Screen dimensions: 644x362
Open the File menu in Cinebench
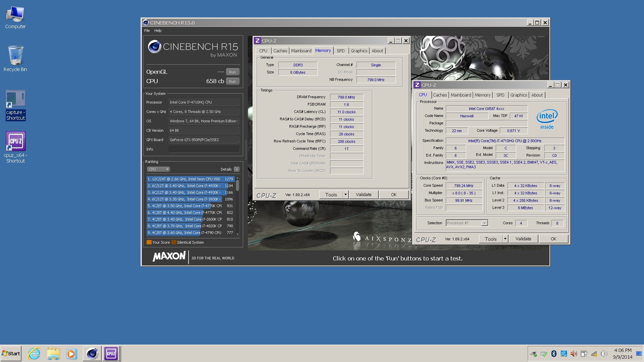[147, 31]
